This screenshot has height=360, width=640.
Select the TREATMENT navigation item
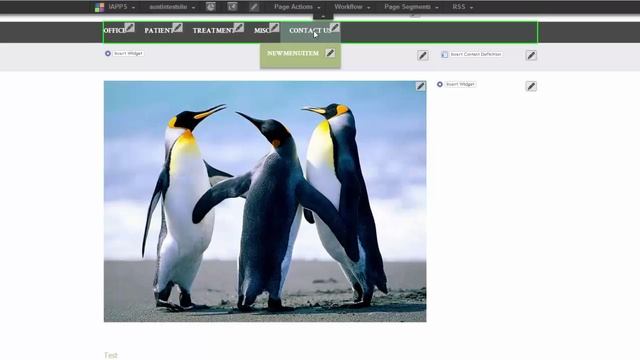(213, 31)
